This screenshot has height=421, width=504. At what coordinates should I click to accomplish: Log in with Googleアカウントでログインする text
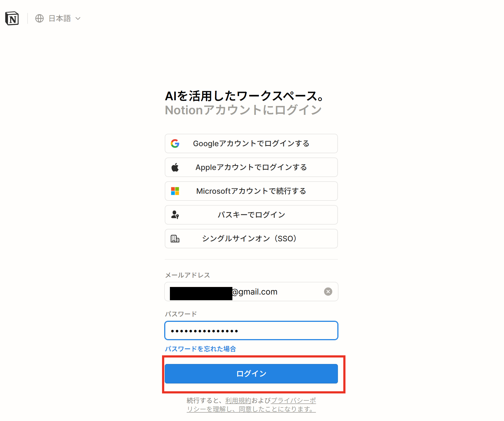pos(251,143)
